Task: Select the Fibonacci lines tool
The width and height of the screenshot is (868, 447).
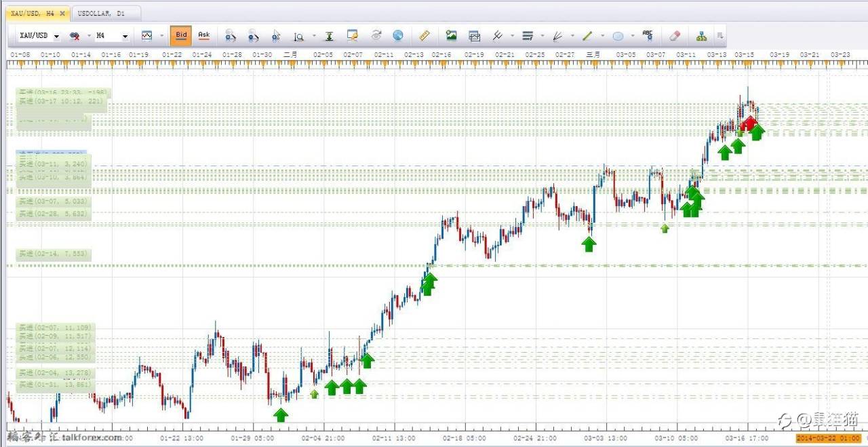Action: tap(528, 35)
